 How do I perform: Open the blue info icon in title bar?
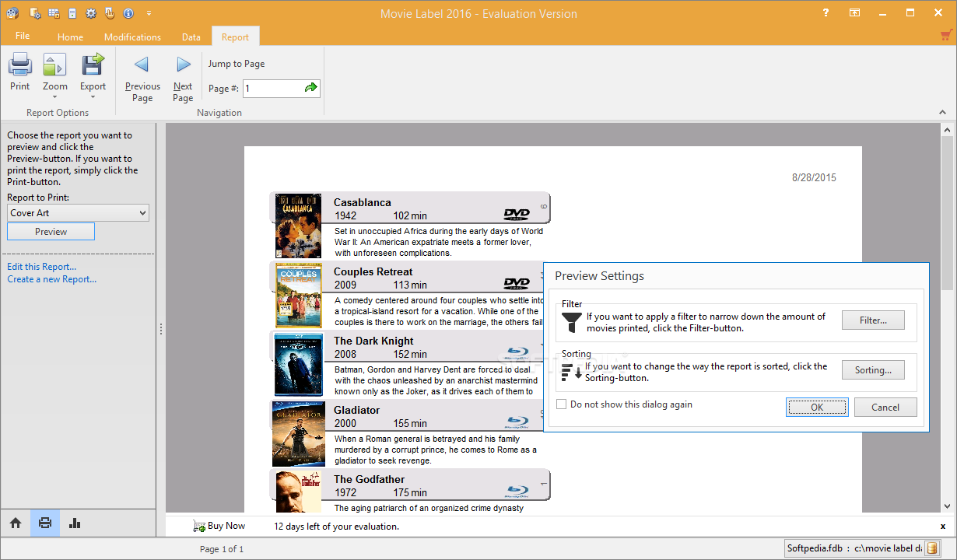coord(128,13)
